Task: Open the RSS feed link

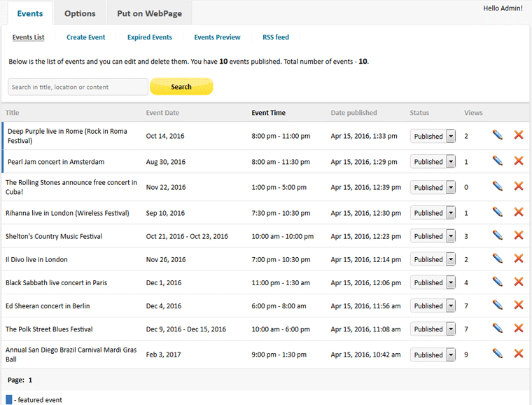Action: [276, 37]
